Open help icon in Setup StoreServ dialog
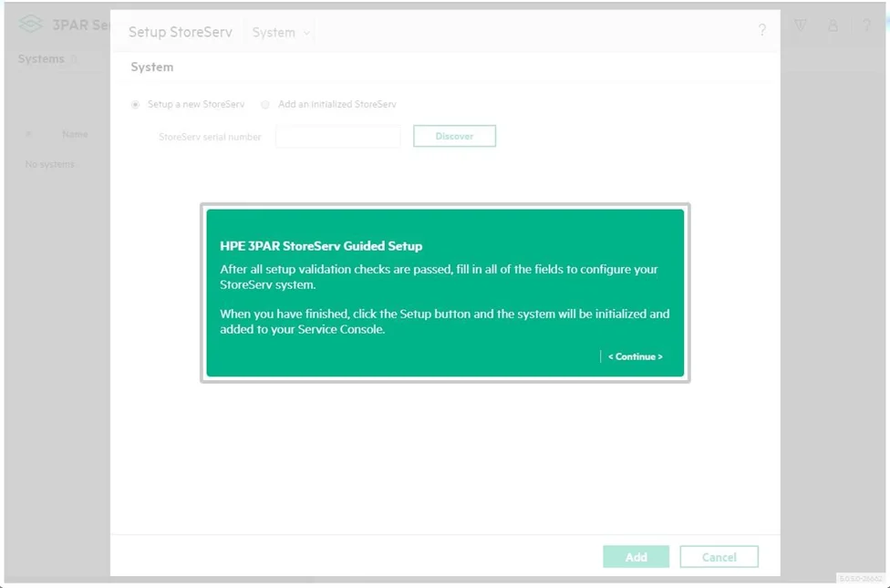 pos(762,29)
